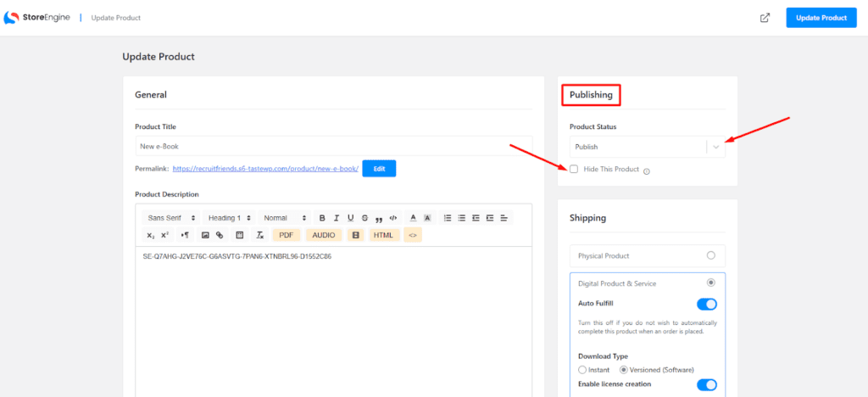
Task: Click the Publishing section heading
Action: pos(591,95)
